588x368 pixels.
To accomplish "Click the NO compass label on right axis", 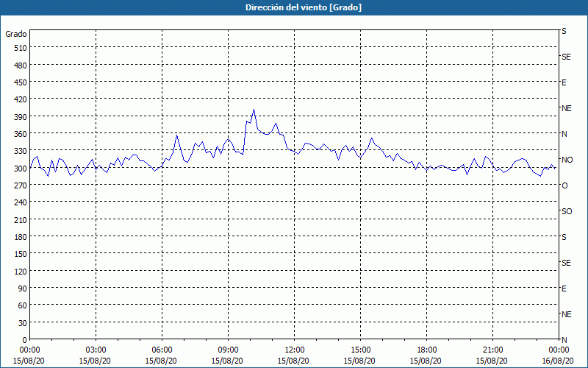I will point(567,160).
